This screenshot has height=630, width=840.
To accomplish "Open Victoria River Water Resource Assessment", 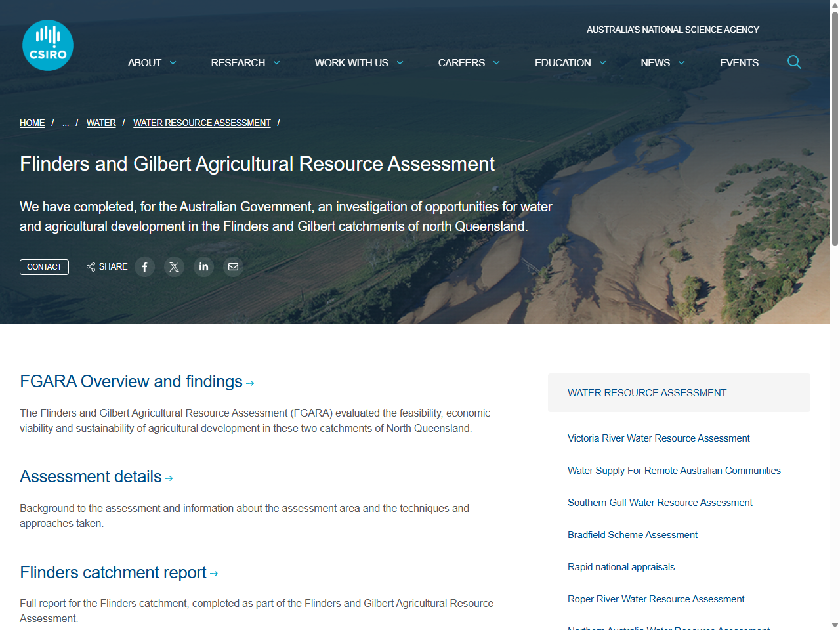I will click(658, 438).
